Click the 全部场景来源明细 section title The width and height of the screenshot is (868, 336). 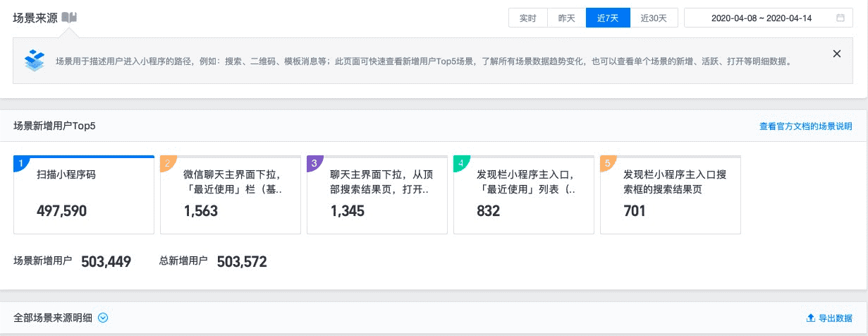click(53, 318)
